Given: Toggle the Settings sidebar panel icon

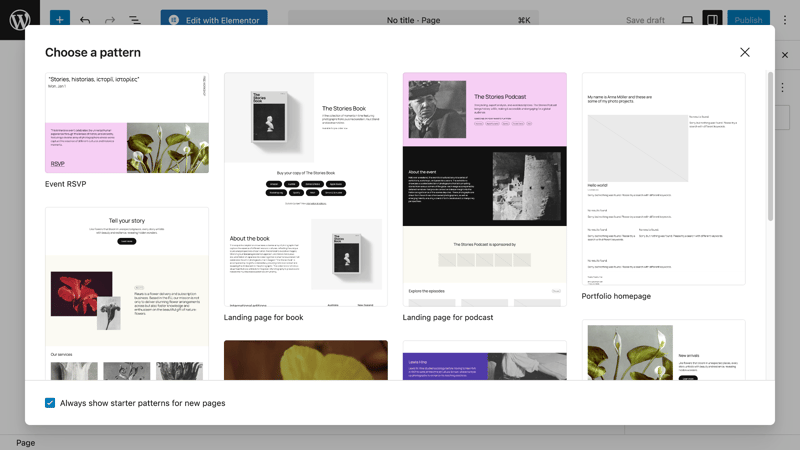Looking at the screenshot, I should (x=712, y=20).
